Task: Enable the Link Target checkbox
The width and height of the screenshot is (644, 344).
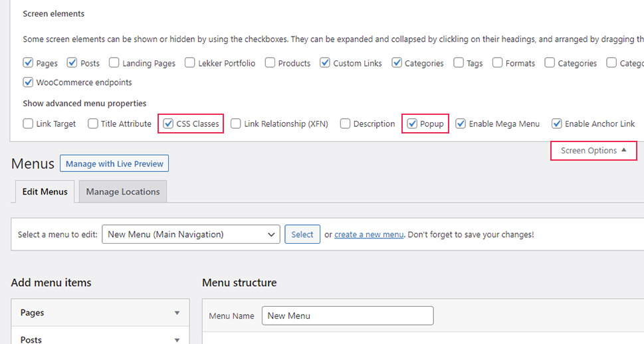Action: point(28,124)
